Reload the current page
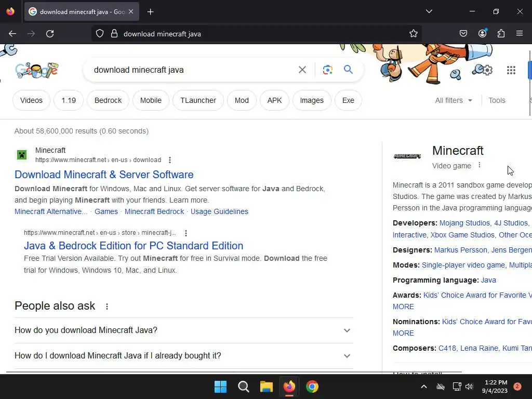The height and width of the screenshot is (399, 532). [50, 34]
